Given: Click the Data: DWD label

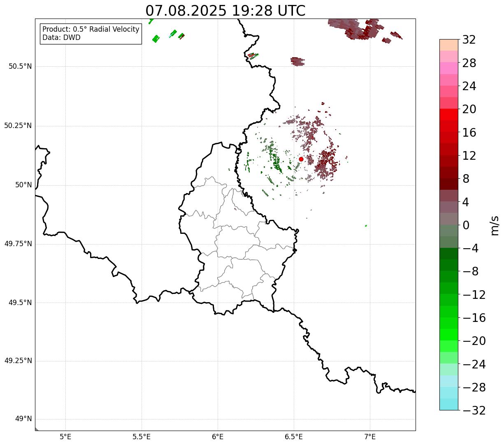Looking at the screenshot, I should 61,37.
